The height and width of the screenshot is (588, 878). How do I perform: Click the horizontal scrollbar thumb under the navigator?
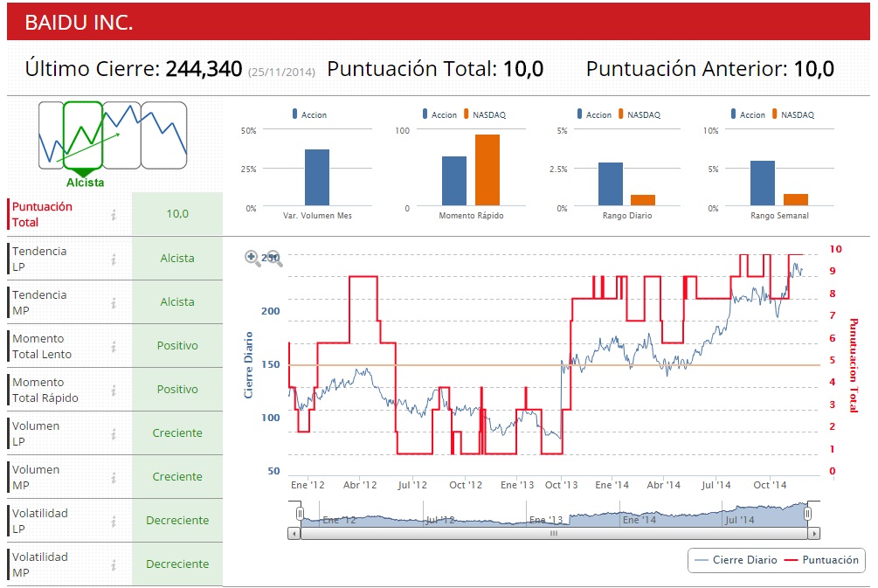click(554, 534)
